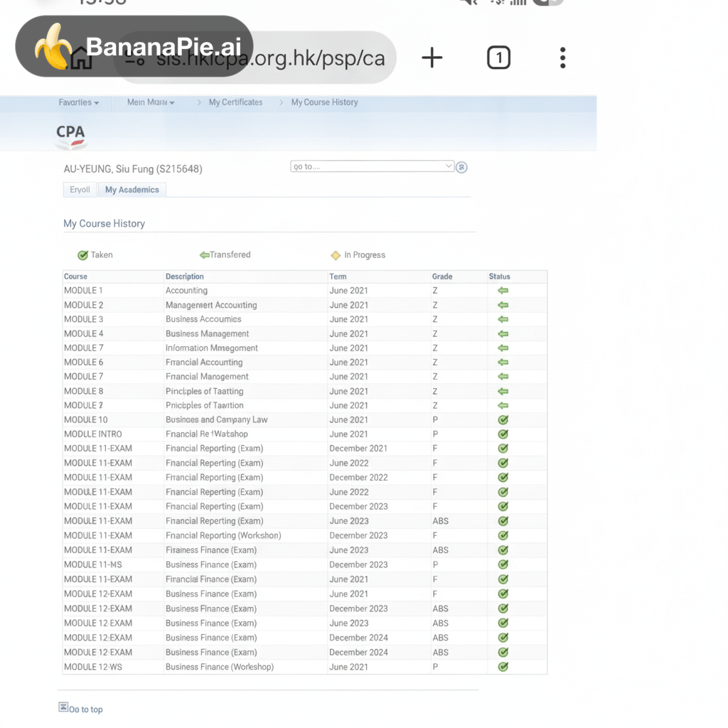
Task: Click the In Progress legend label
Action: (x=365, y=255)
